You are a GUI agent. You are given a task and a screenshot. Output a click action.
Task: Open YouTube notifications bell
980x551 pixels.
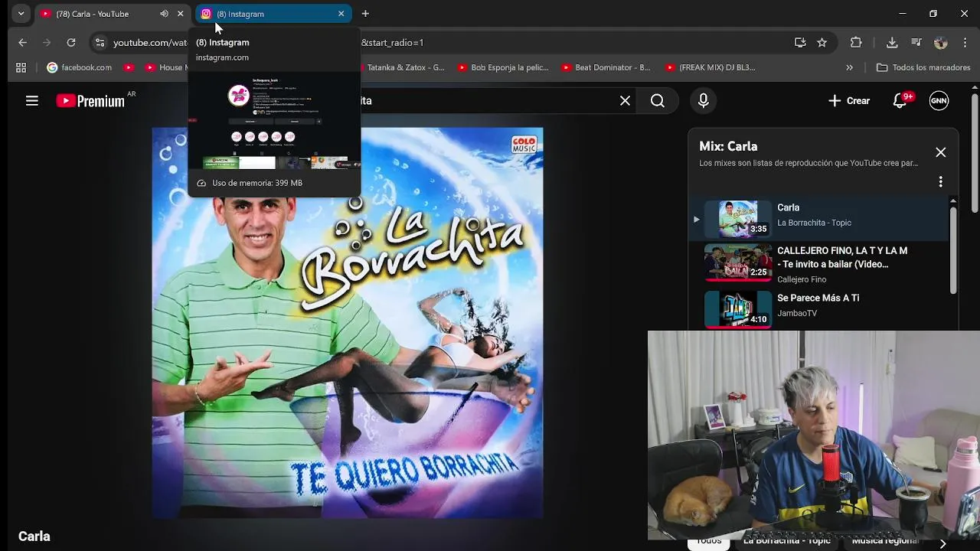click(x=900, y=100)
